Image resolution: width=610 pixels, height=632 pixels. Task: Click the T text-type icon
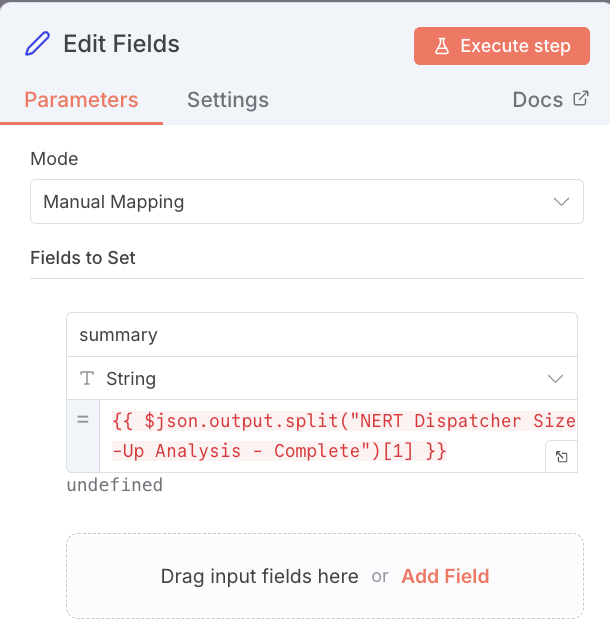[x=87, y=379]
